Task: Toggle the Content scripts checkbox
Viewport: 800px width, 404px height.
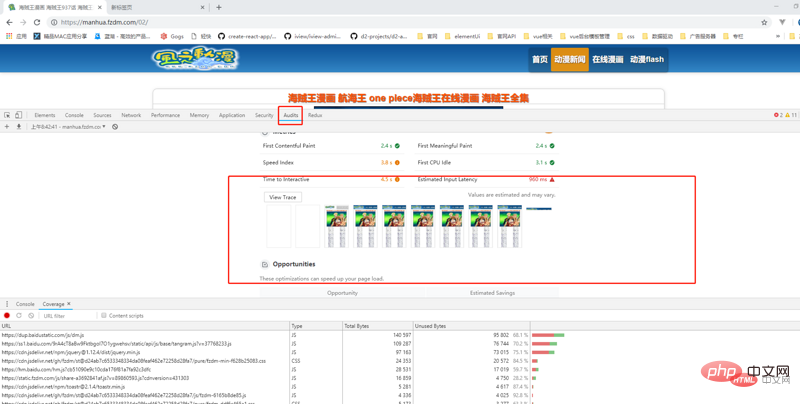Action: point(104,316)
